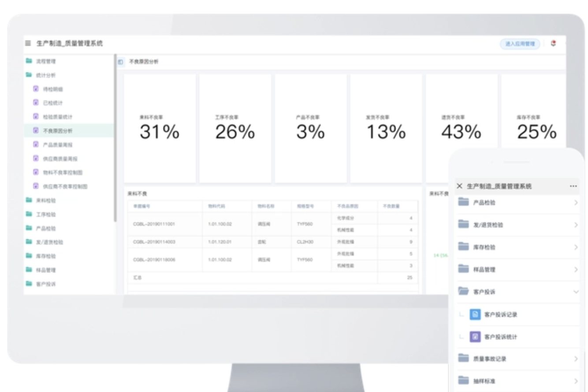Collapse 客户投诉 using the phone chevron
The image size is (588, 392).
[576, 292]
